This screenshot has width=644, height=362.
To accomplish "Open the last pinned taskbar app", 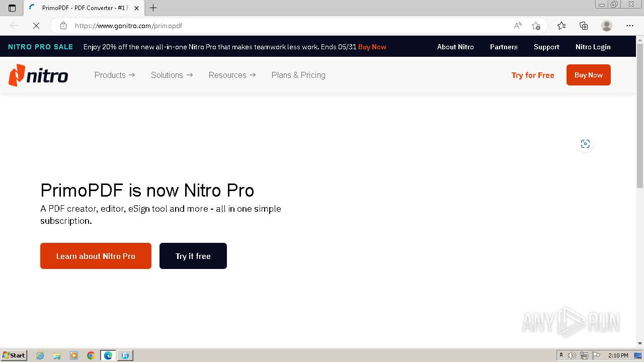I will [x=125, y=355].
